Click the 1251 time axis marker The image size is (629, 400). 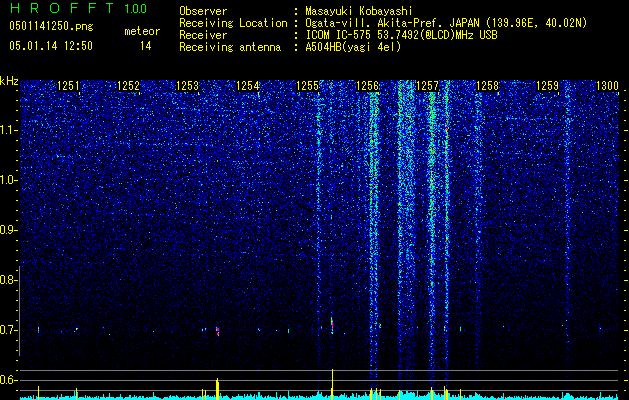[68, 86]
